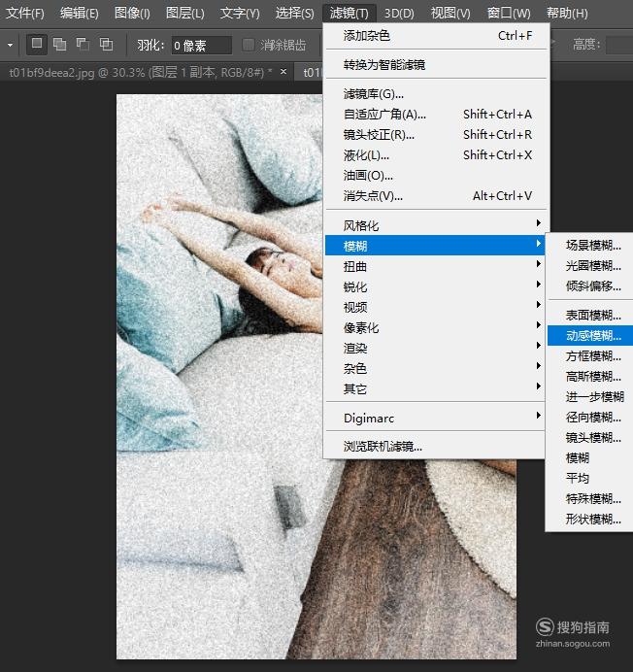
Task: Open the 文字(Y) menu
Action: tap(240, 14)
